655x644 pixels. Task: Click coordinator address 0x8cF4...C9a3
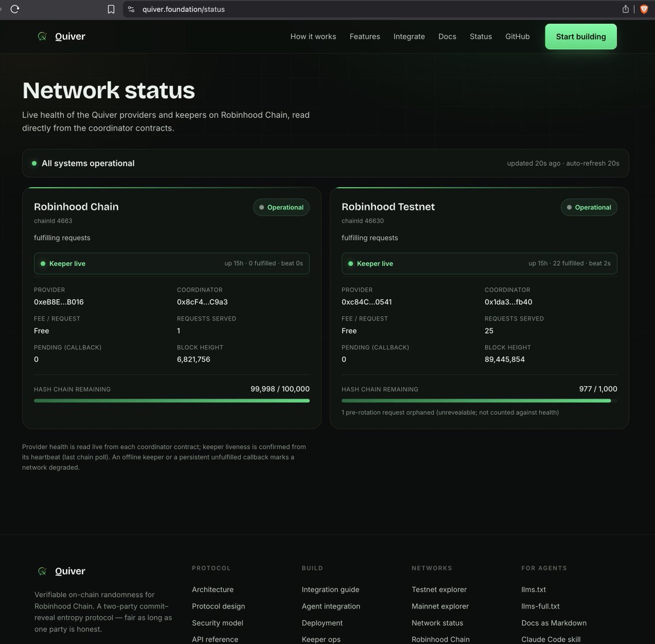point(202,302)
